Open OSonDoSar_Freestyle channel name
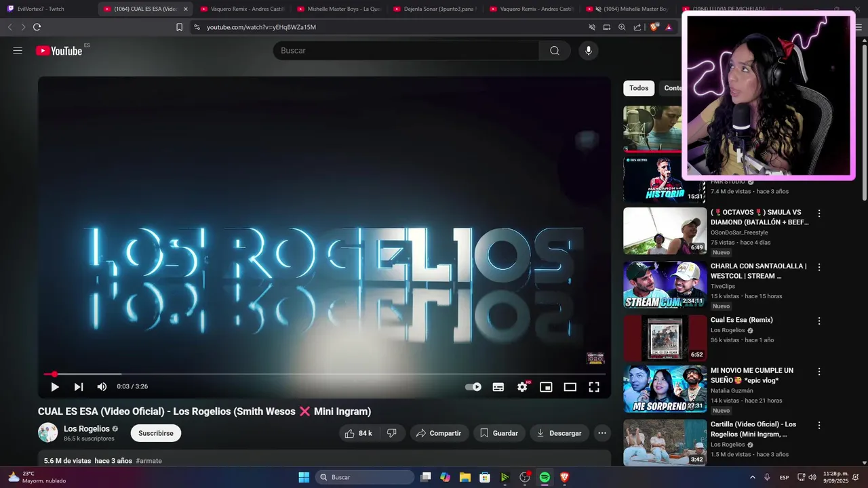Viewport: 868px width, 488px height. tap(739, 232)
